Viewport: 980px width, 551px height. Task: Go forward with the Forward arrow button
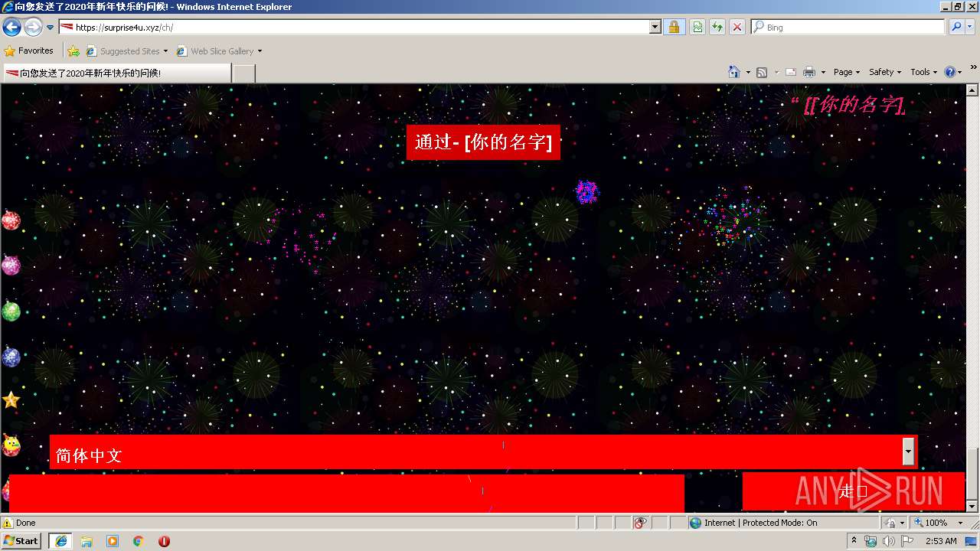coord(33,28)
